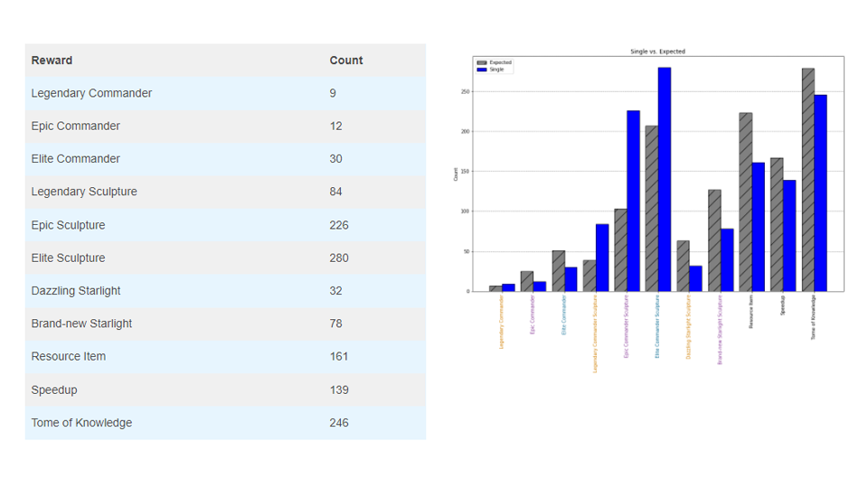Click the blue Single legend swatch

pos(482,70)
